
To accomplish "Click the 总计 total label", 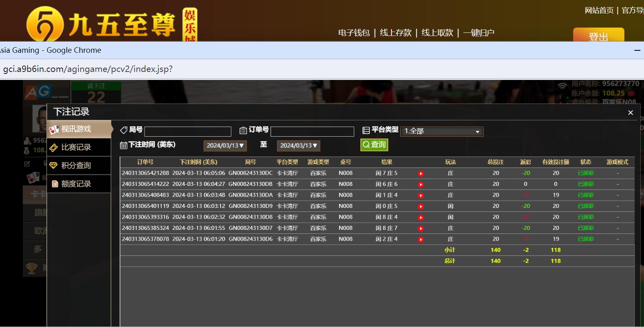I will coord(450,261).
